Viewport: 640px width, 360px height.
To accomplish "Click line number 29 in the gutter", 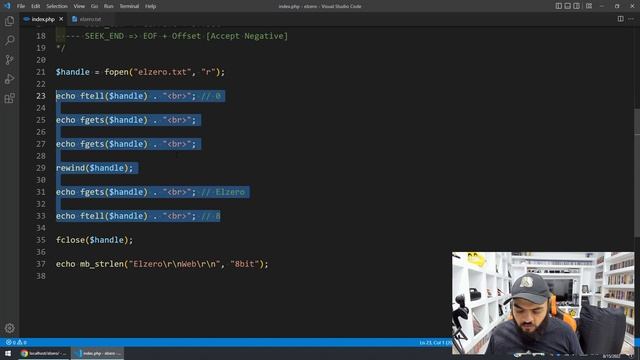I will click(x=41, y=168).
